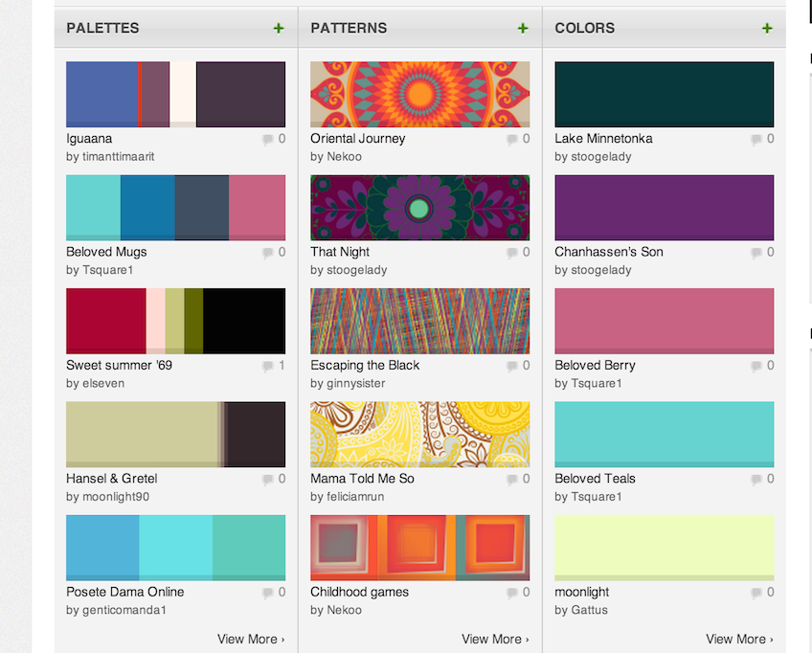View More patterns
Screen dimensions: 812x653
point(495,639)
